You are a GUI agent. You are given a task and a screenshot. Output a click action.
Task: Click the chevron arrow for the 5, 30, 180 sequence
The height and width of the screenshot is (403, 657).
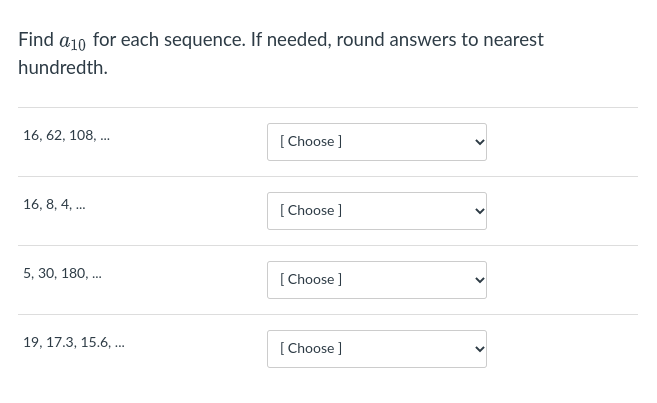click(x=479, y=280)
